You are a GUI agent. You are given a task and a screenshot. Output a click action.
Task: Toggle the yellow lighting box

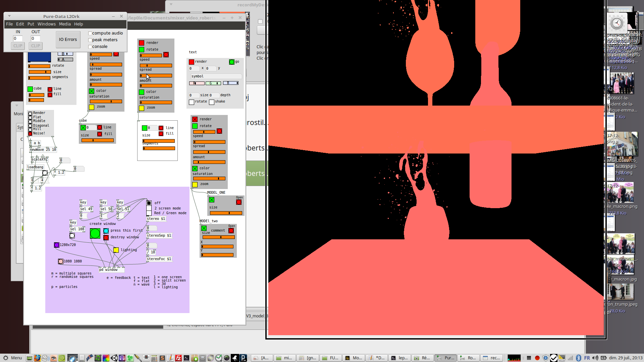click(116, 250)
